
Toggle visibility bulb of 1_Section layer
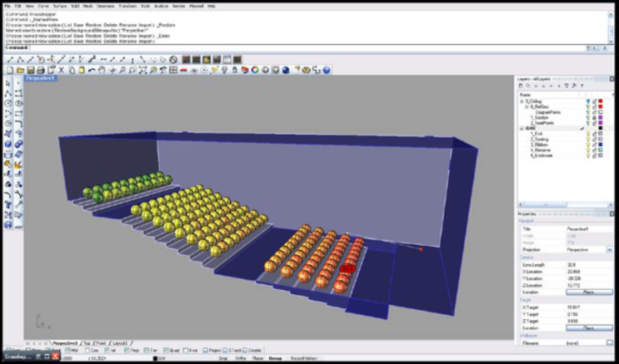[588, 117]
